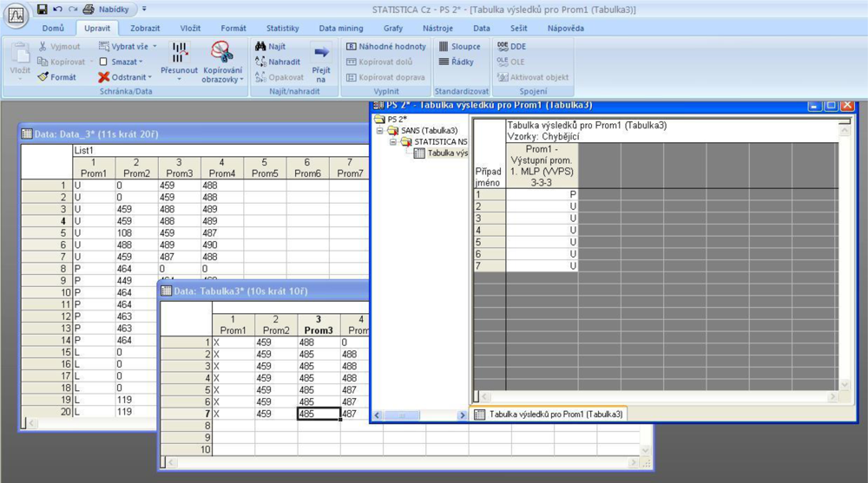Click the Sloupce standardize icon
This screenshot has height=483, width=868.
coord(444,47)
